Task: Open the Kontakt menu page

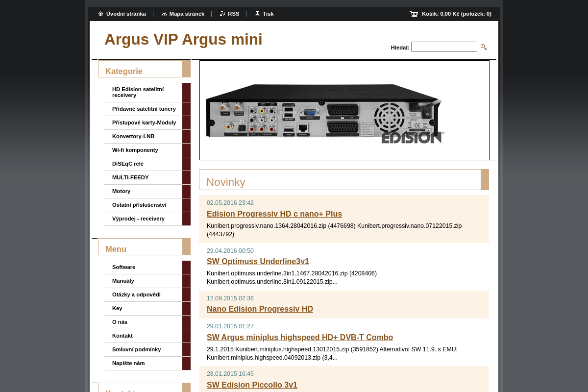Action: coord(122,336)
